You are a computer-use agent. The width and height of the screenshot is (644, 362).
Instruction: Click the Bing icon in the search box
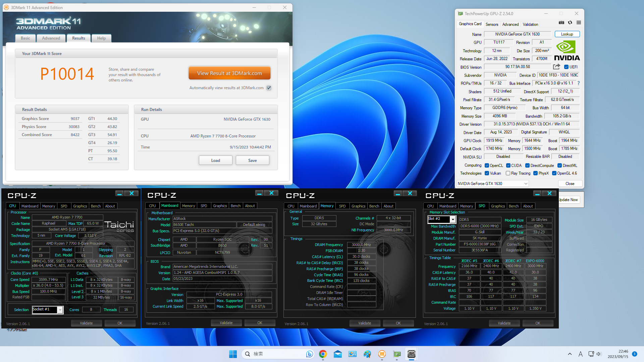[x=309, y=354]
